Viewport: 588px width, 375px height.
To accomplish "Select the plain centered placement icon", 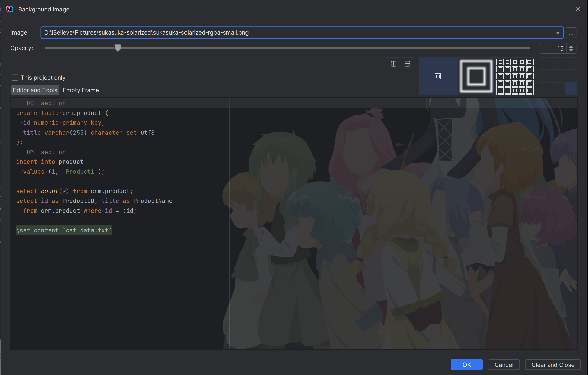I will click(438, 76).
